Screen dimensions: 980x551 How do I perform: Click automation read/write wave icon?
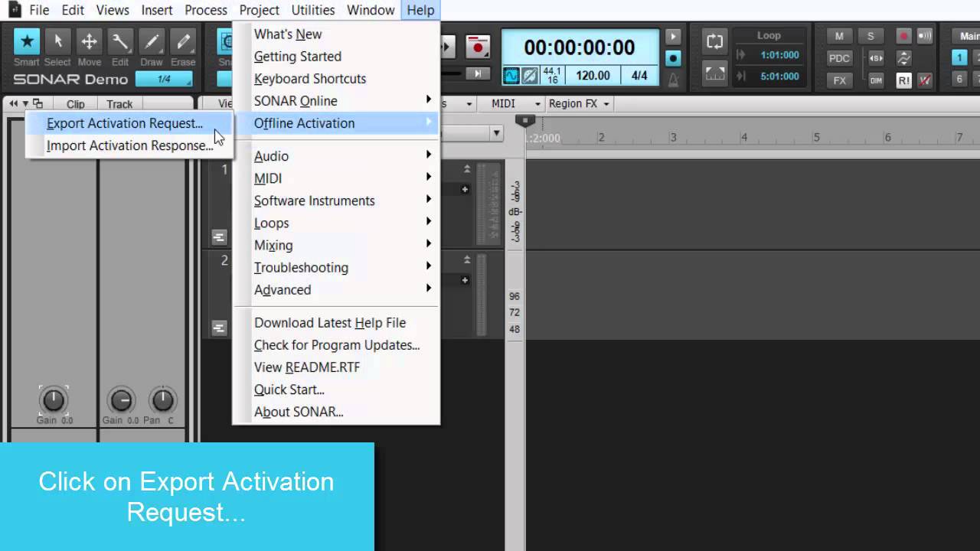coord(904,58)
